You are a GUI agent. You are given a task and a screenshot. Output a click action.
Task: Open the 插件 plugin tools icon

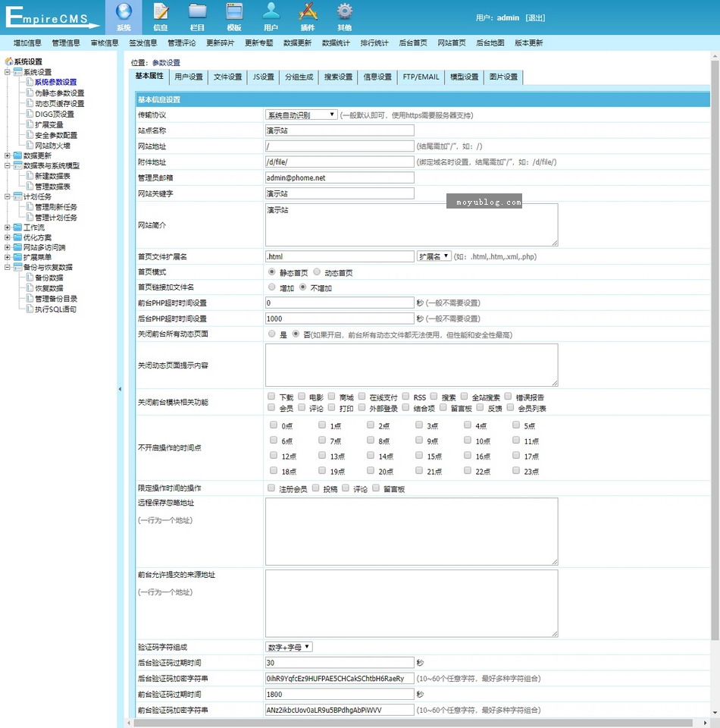[x=308, y=12]
